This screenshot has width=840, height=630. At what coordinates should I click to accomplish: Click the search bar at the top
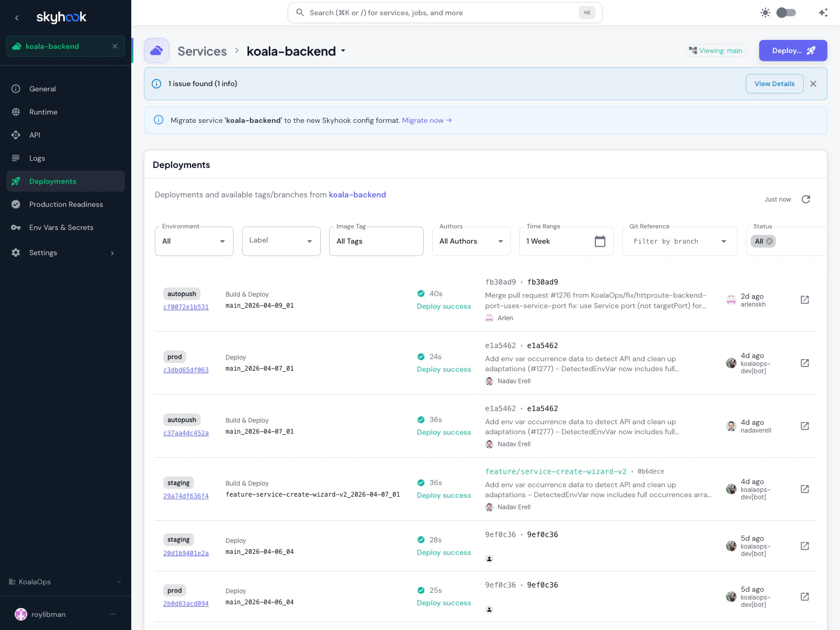tap(445, 12)
